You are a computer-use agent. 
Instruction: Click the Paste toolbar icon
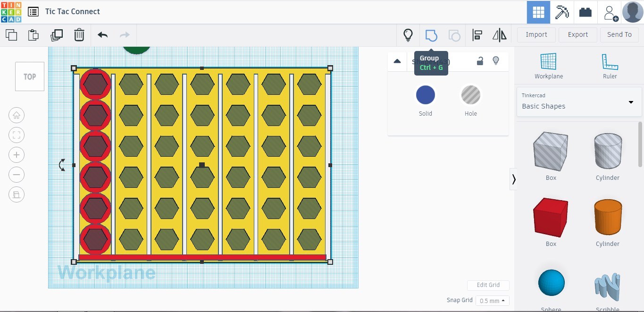coord(33,35)
